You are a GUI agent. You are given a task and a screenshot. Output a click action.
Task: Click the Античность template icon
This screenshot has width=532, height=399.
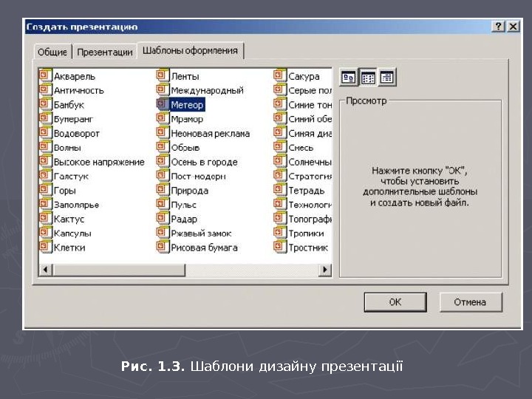point(45,90)
